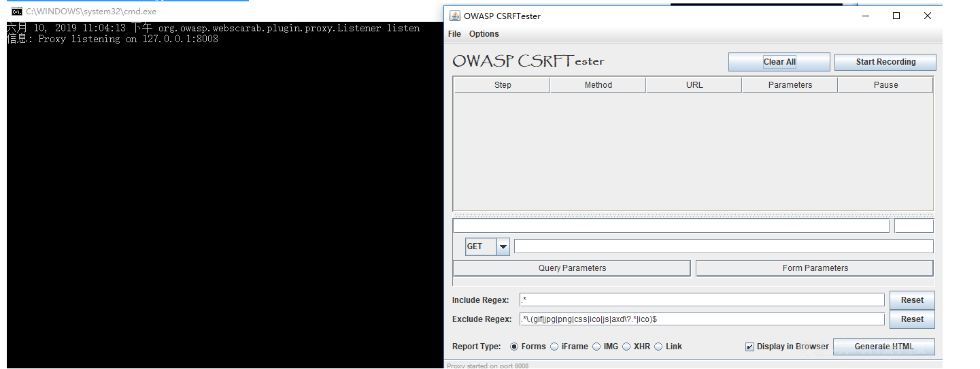
Task: Open the Options menu
Action: point(484,34)
